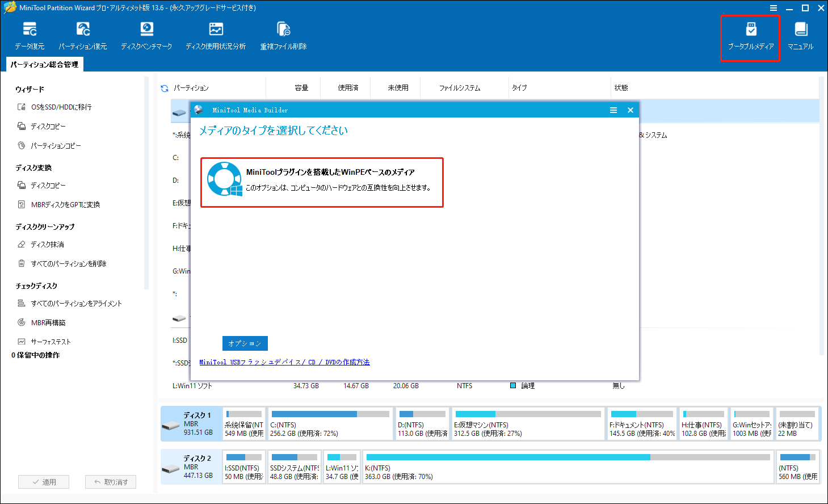Select すべてのパーティションをアライメント

coord(70,303)
